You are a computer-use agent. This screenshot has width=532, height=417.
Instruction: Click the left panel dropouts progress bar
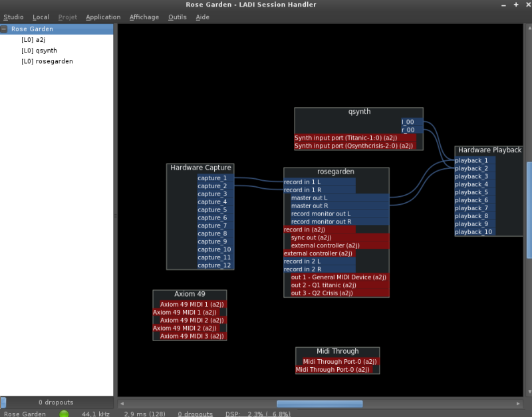coord(57,402)
